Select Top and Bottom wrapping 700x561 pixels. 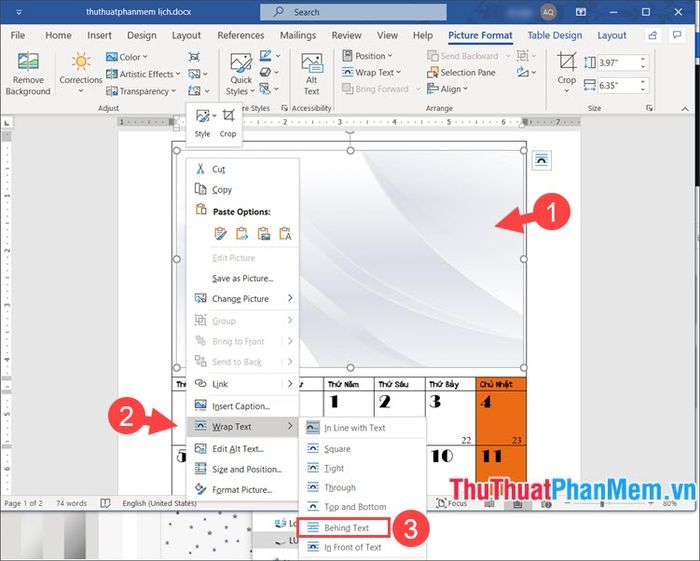(362, 507)
